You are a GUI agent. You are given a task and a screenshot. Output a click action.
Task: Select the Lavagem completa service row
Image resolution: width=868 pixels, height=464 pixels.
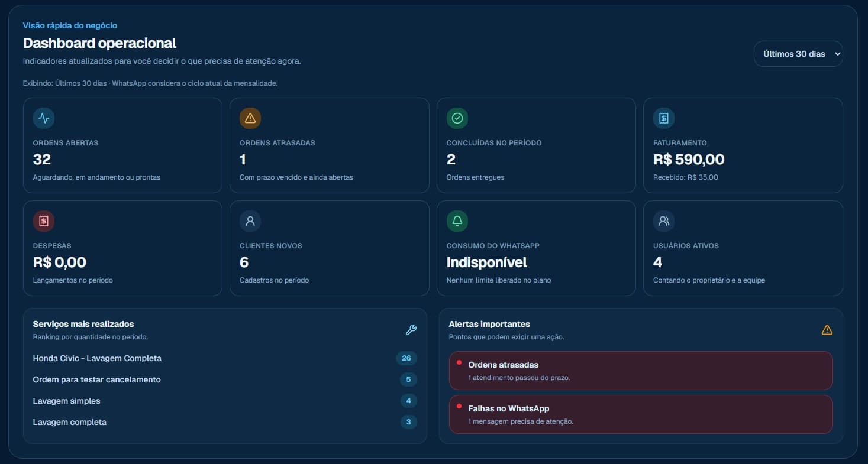pos(225,422)
